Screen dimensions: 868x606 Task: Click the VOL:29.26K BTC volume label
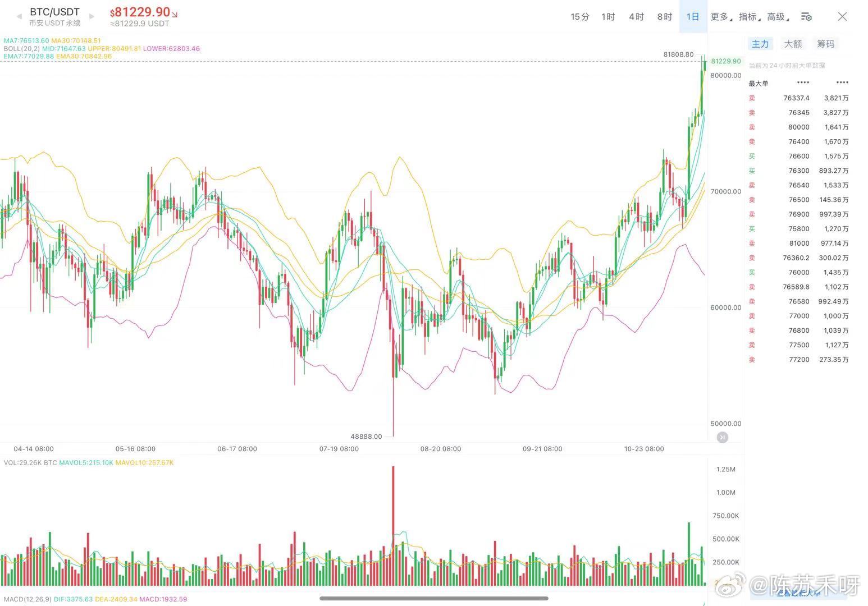(30, 462)
